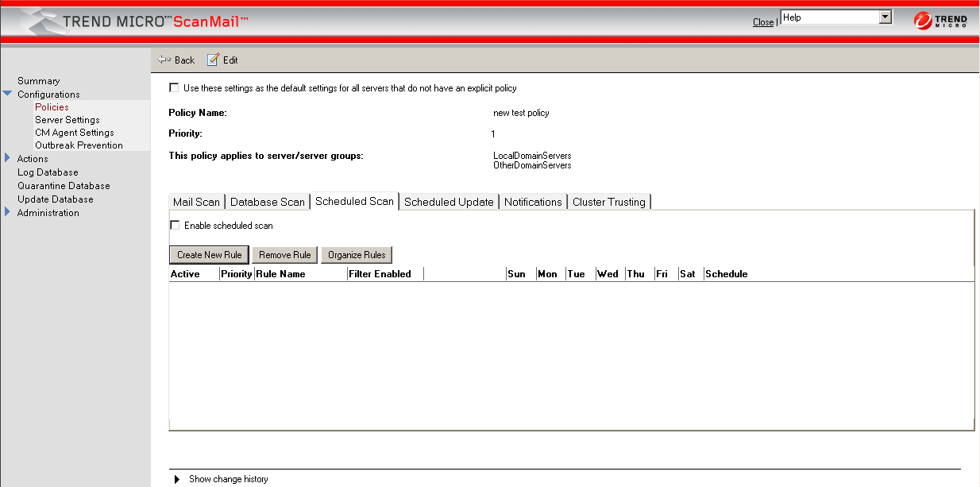Collapse the Configurations tree node
980x487 pixels.
pos(8,95)
